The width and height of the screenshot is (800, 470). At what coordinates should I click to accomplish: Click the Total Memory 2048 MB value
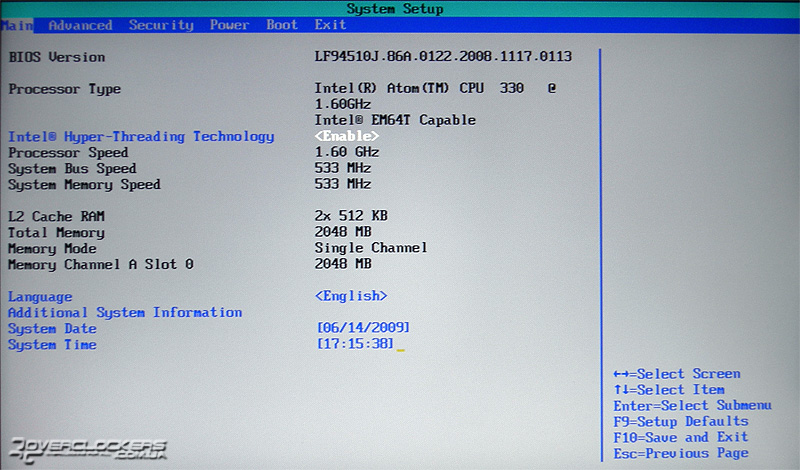point(342,232)
